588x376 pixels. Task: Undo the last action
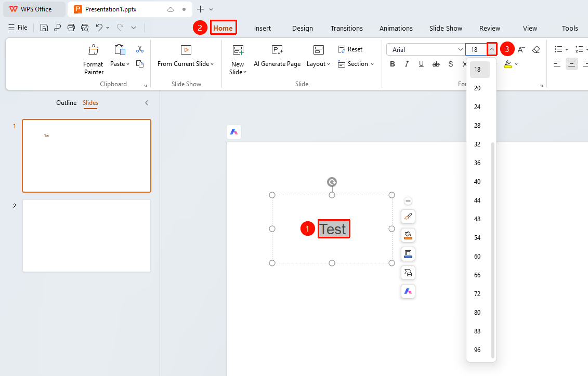[99, 28]
